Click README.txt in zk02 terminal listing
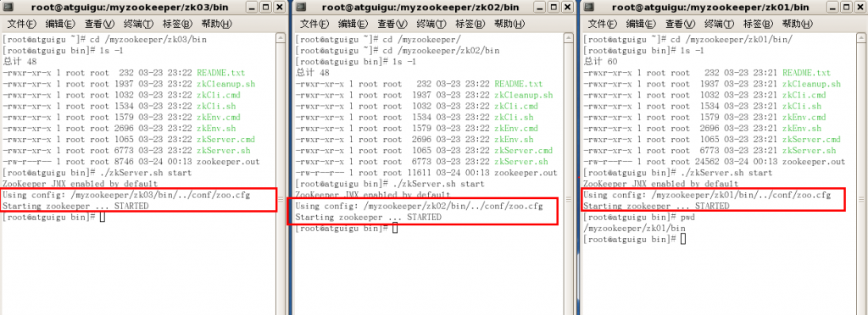This screenshot has width=868, height=315. point(519,84)
